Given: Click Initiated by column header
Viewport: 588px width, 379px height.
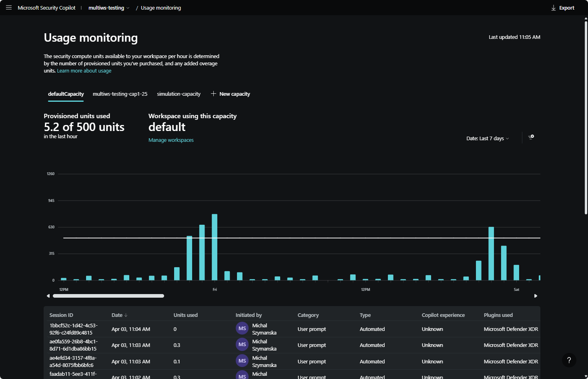Looking at the screenshot, I should click(x=249, y=315).
